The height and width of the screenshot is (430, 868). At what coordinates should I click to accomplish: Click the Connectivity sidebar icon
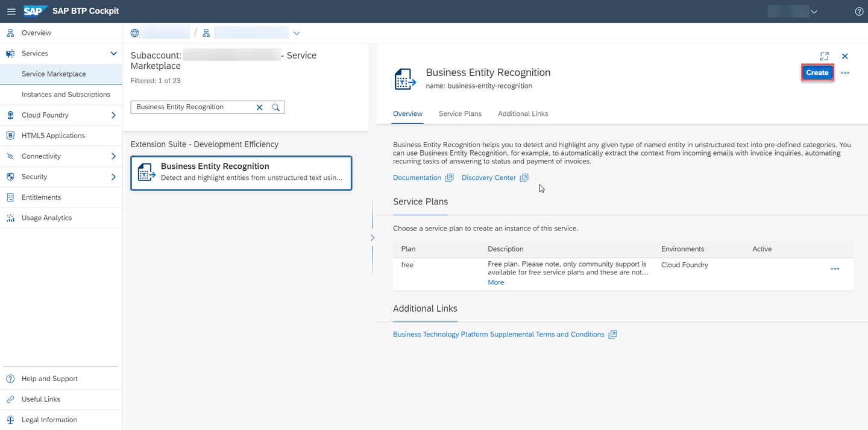tap(10, 156)
